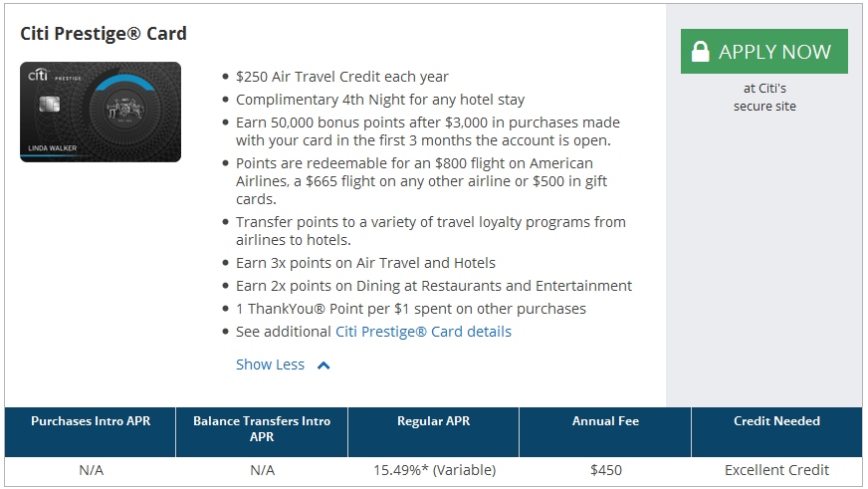Click the Regular APR column header
868x489 pixels.
tap(433, 421)
